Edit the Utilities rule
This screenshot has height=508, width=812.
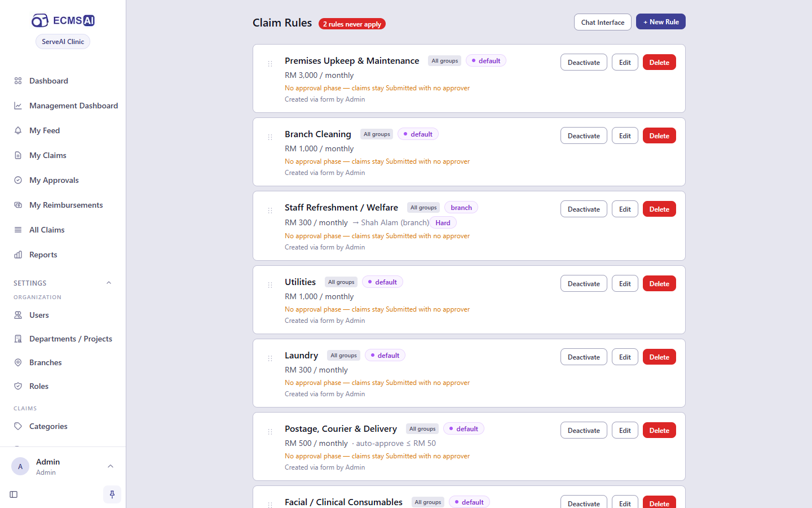pyautogui.click(x=625, y=284)
